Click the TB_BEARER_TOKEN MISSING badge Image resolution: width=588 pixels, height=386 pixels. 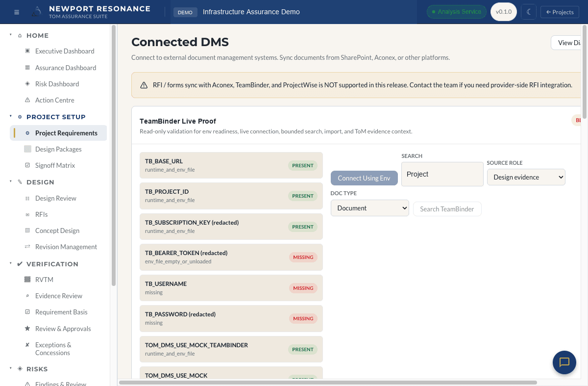tap(303, 257)
